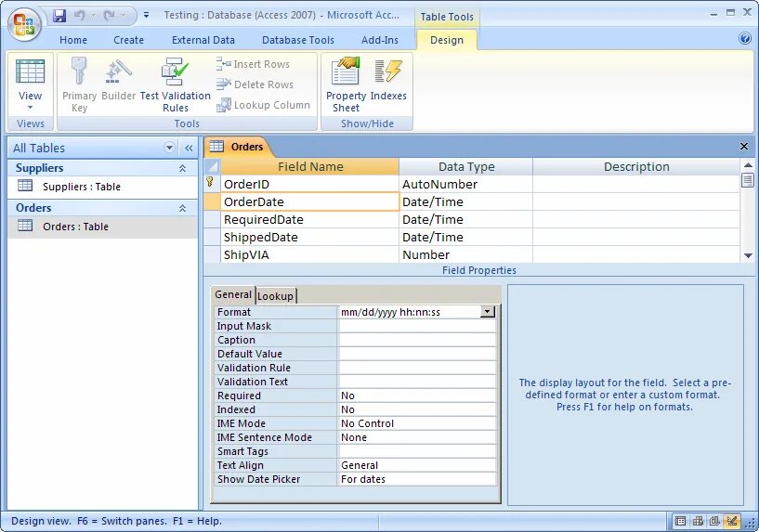
Task: Undo using the Quick Access arrow
Action: [79, 16]
